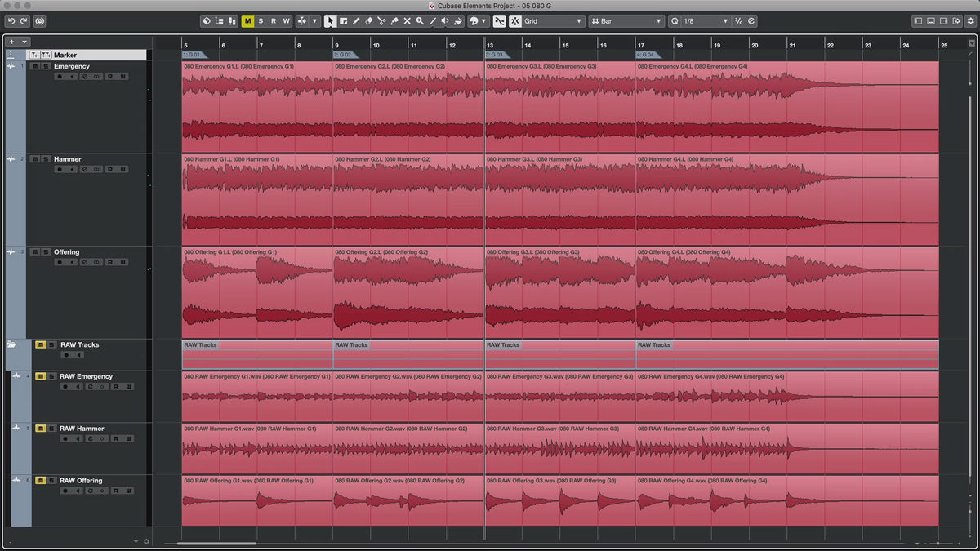This screenshot has height=551, width=980.
Task: Select the Scissors split tool
Action: pyautogui.click(x=381, y=21)
